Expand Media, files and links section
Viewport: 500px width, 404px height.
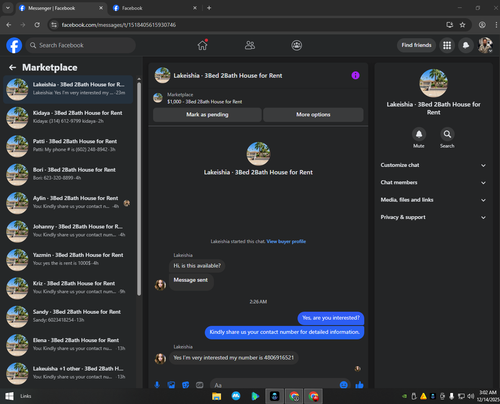[433, 200]
